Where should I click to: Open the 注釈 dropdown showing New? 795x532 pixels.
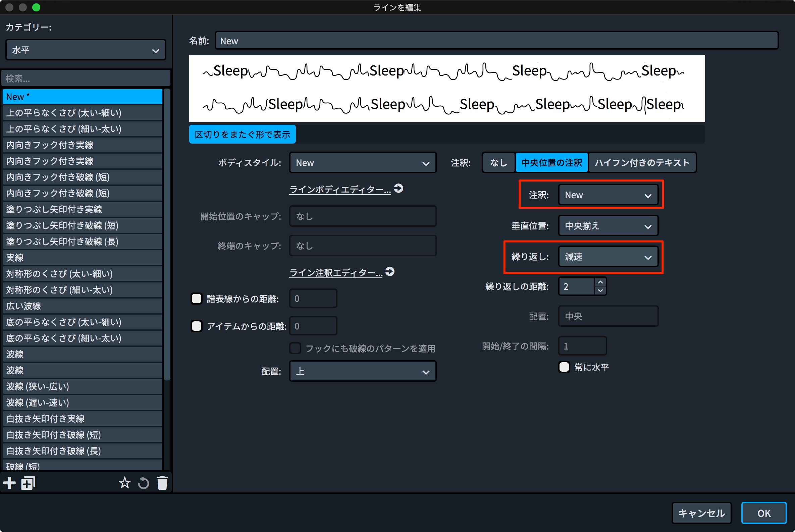pos(608,195)
